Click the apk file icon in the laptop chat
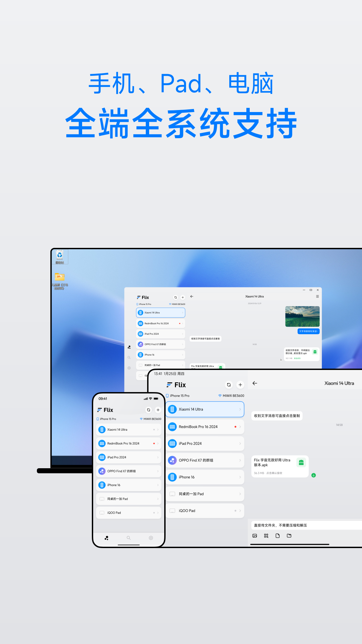This screenshot has width=362, height=644. 315,352
